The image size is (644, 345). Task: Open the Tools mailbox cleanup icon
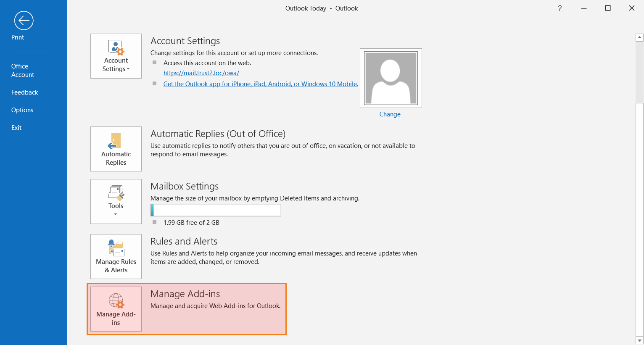[x=116, y=193]
